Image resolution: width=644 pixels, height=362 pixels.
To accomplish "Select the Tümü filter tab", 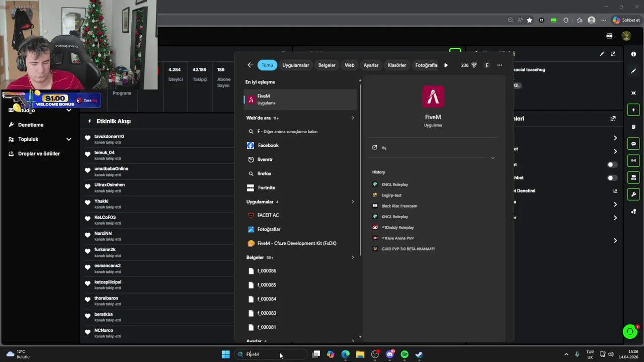I will 267,65.
